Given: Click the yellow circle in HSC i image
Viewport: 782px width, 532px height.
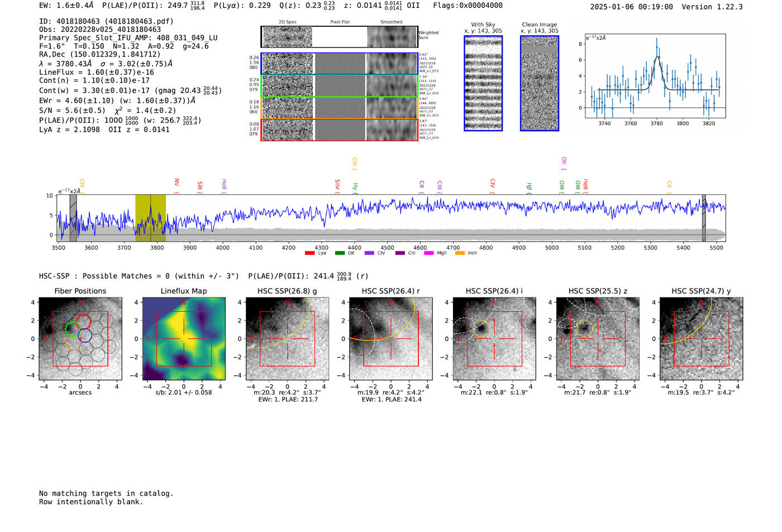Looking at the screenshot, I should (x=481, y=329).
